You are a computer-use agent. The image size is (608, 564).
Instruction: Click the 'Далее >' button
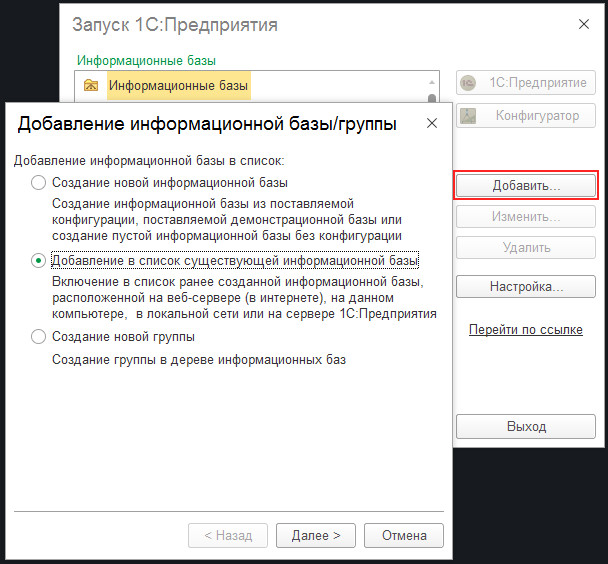[316, 535]
